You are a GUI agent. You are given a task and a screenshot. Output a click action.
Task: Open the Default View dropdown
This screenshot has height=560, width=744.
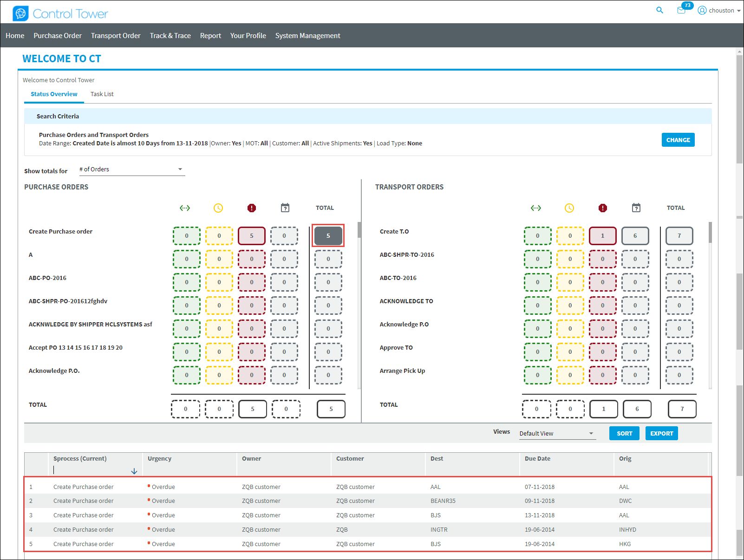point(557,433)
